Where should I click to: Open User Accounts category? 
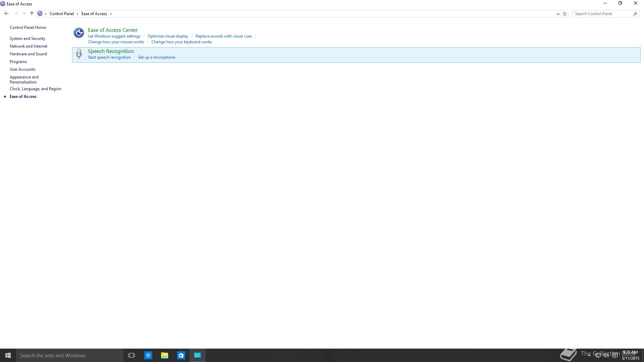tap(22, 69)
